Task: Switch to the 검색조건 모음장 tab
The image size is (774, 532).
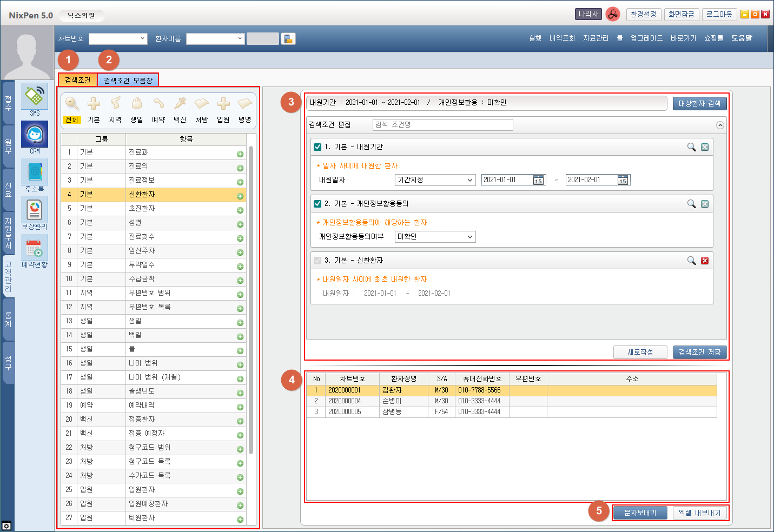Action: 128,81
